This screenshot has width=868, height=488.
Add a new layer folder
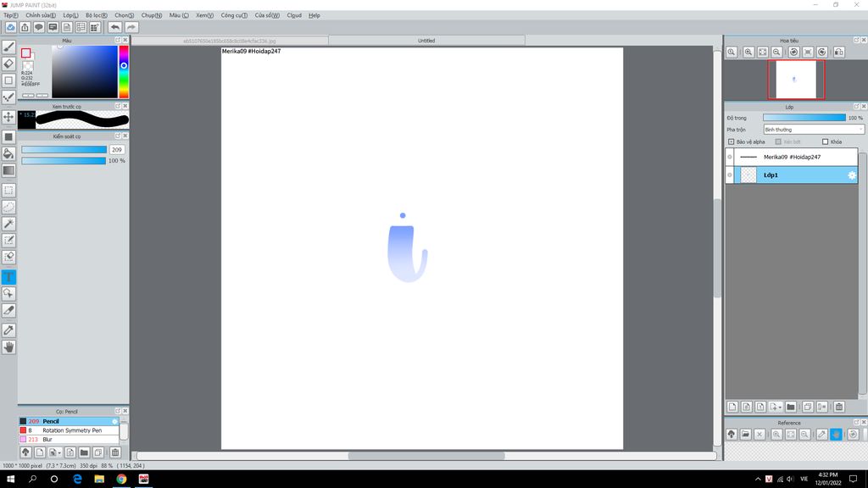click(x=791, y=408)
